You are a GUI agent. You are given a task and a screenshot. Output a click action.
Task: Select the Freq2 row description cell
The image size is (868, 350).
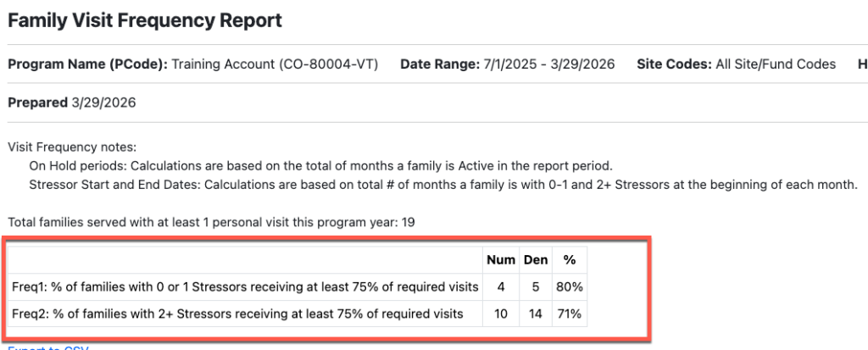point(238,314)
